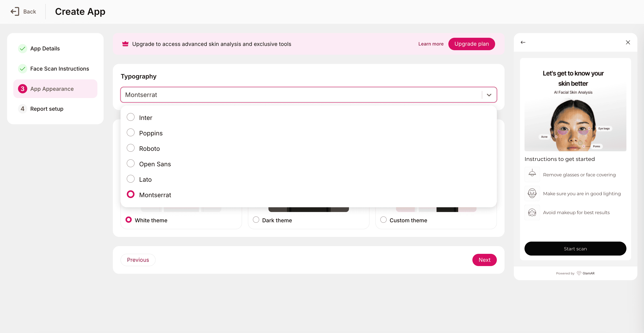Click the face scan preview image
Viewport: 644px width, 333px height.
(x=575, y=125)
